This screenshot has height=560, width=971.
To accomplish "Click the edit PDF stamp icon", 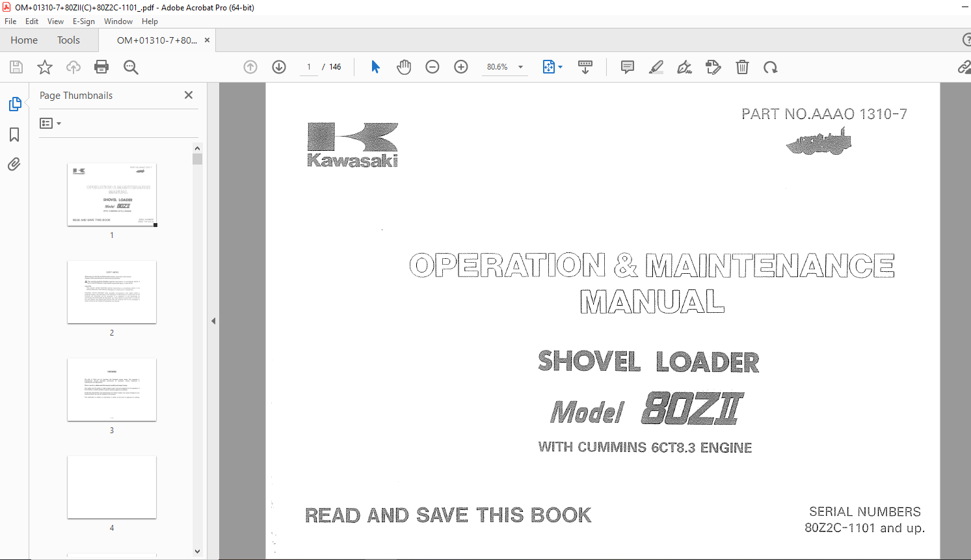I will (x=713, y=67).
